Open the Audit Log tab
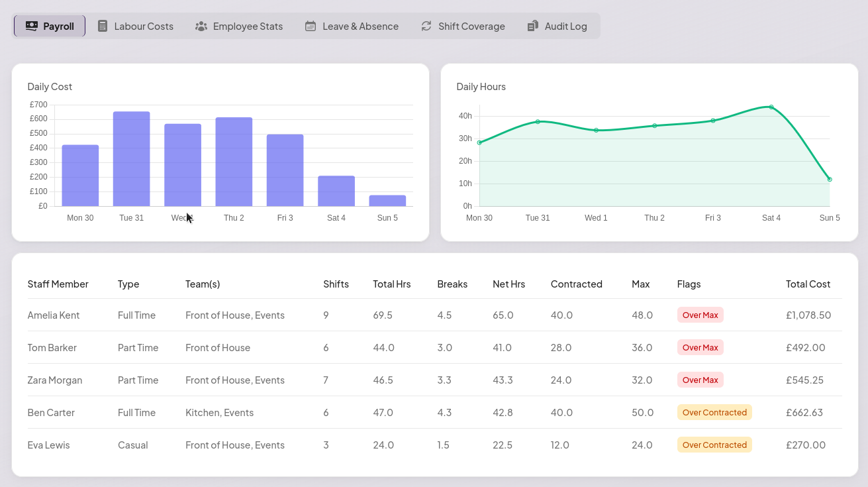This screenshot has height=487, width=868. tap(557, 26)
